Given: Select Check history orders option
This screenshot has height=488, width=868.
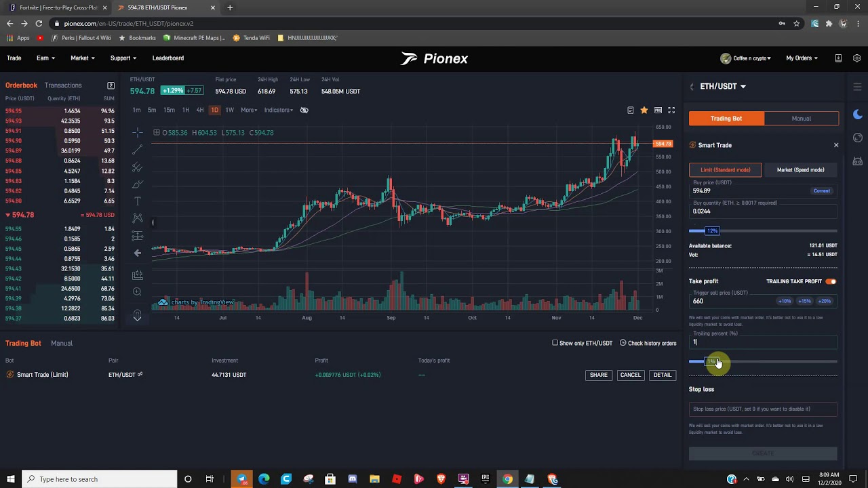Looking at the screenshot, I should pyautogui.click(x=648, y=343).
